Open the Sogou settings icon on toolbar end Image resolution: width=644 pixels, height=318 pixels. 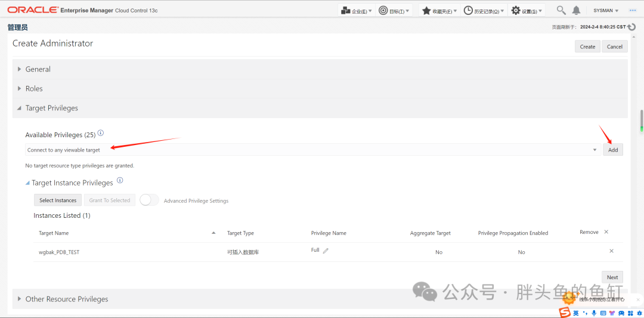pos(639,313)
